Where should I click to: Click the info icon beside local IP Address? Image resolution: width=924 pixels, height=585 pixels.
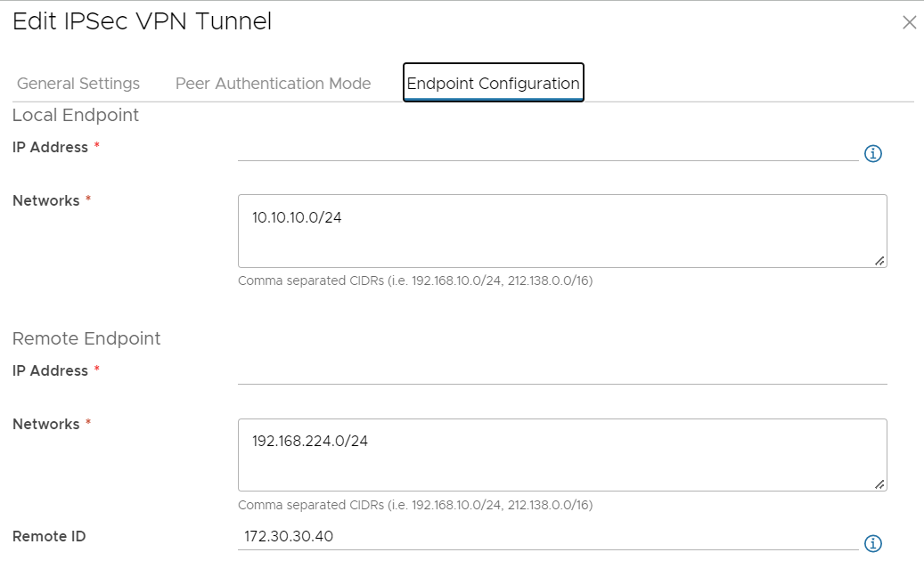click(x=873, y=154)
